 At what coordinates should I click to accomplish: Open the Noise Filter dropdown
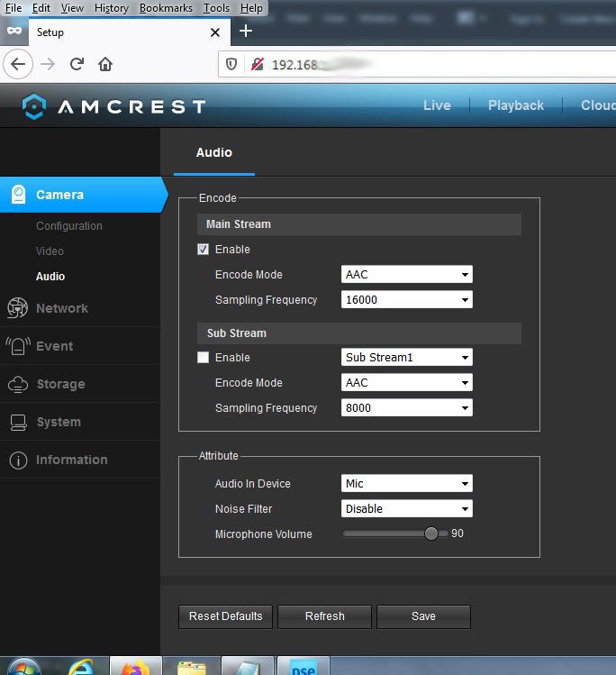point(406,508)
